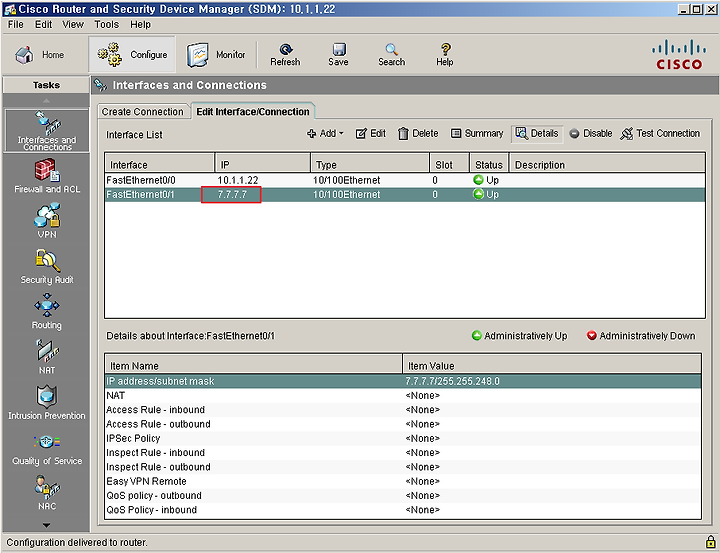720x553 pixels.
Task: Select Access Rule - inbound row
Action: coord(403,410)
